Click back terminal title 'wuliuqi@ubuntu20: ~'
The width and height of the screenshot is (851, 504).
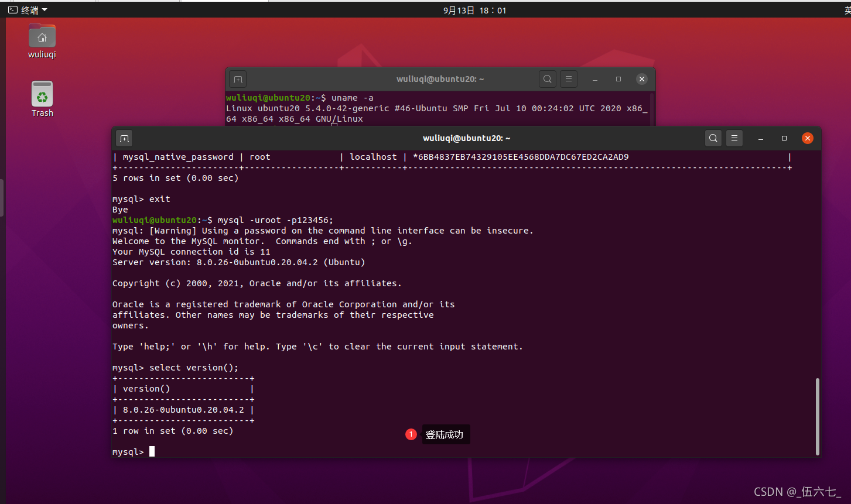[x=440, y=79]
